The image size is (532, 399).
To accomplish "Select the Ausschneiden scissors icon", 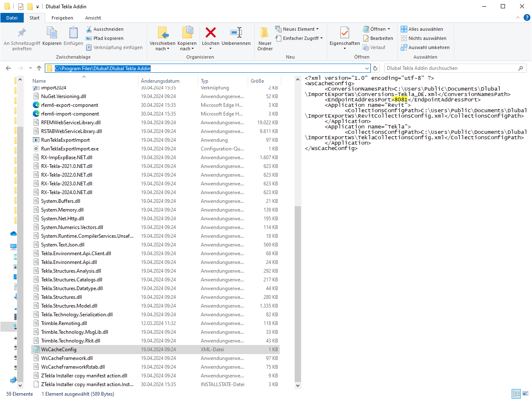I will click(90, 29).
